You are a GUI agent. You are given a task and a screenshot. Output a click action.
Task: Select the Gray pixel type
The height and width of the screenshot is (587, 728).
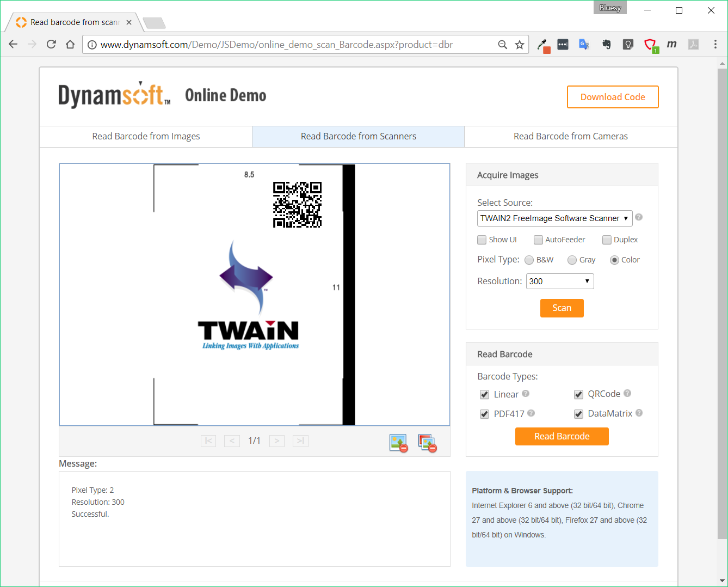tap(572, 260)
